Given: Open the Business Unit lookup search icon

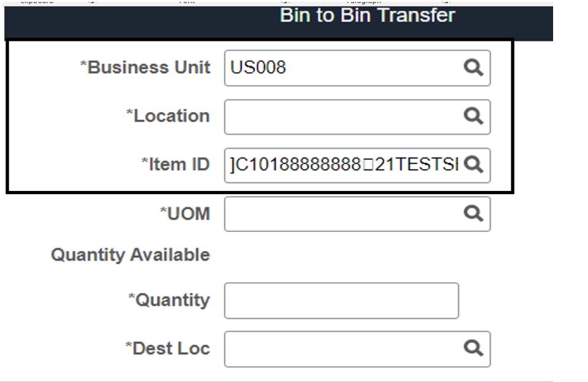Looking at the screenshot, I should pos(473,67).
